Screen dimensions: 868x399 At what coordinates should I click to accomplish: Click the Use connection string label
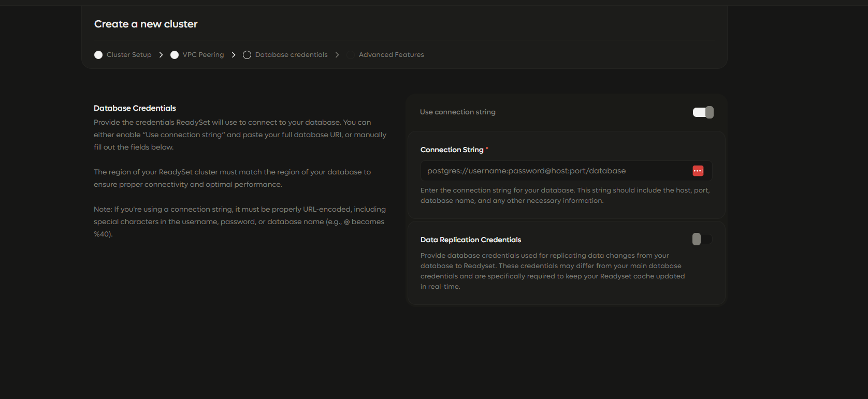click(458, 112)
